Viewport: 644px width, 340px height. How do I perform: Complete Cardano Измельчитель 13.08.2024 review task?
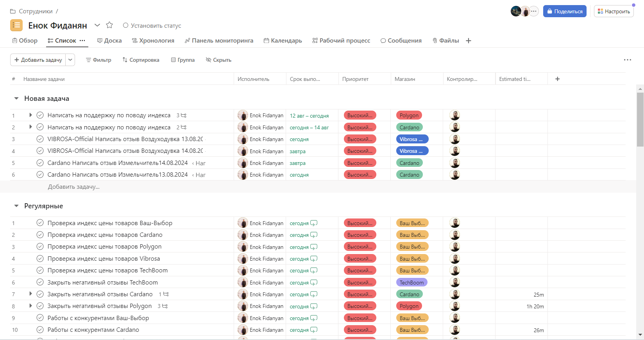click(40, 174)
